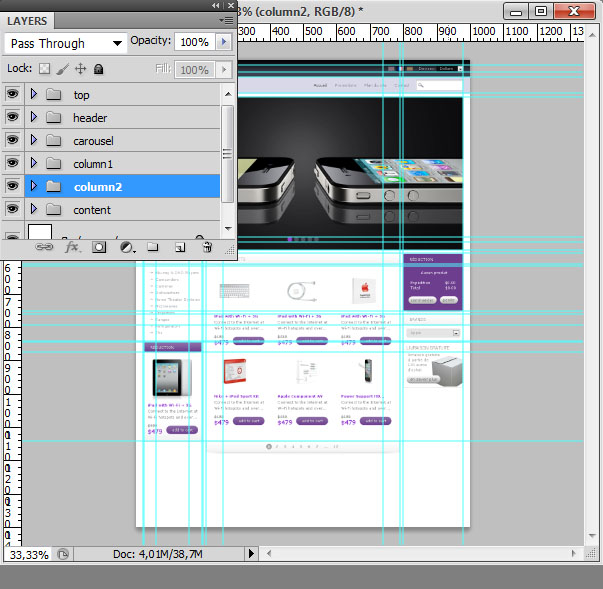This screenshot has height=589, width=603.
Task: Toggle lock transparent pixels
Action: pos(45,69)
